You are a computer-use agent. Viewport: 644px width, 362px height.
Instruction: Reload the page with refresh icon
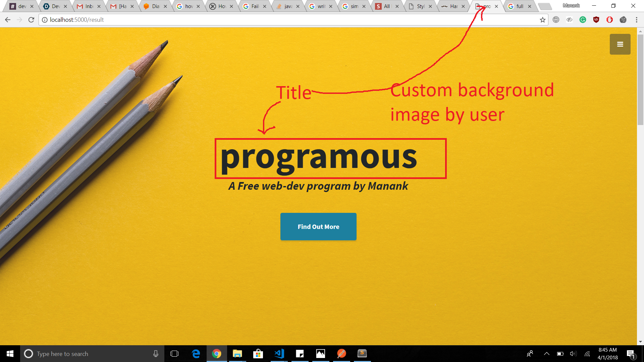tap(31, 20)
